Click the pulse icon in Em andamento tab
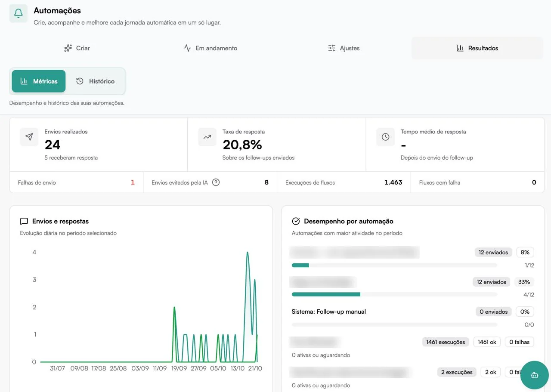Screen dimensions: 551x392 click(187, 48)
